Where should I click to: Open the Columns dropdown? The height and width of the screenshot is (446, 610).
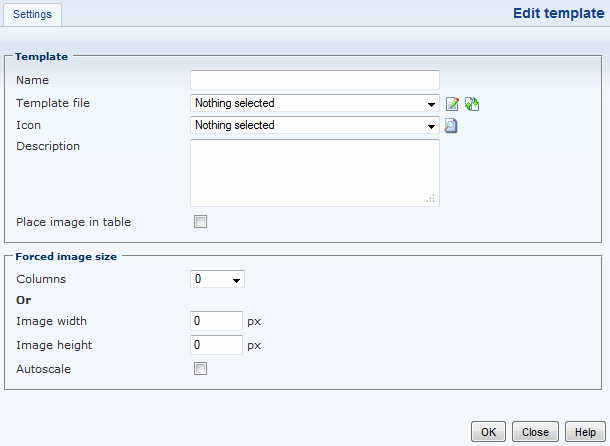pyautogui.click(x=217, y=280)
